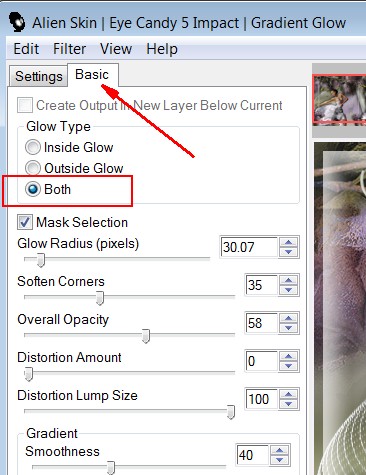
Task: Toggle Create Output In New Layer checkbox
Action: click(25, 105)
